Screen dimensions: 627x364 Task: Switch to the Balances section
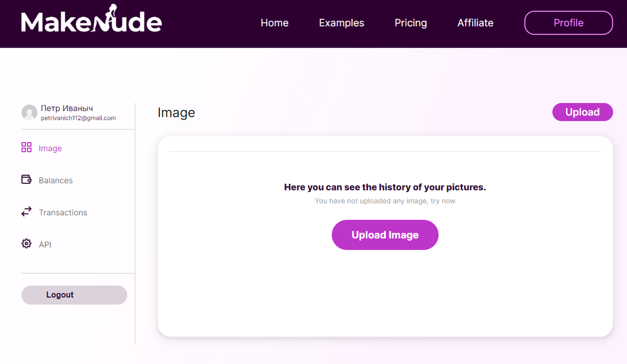click(x=56, y=180)
